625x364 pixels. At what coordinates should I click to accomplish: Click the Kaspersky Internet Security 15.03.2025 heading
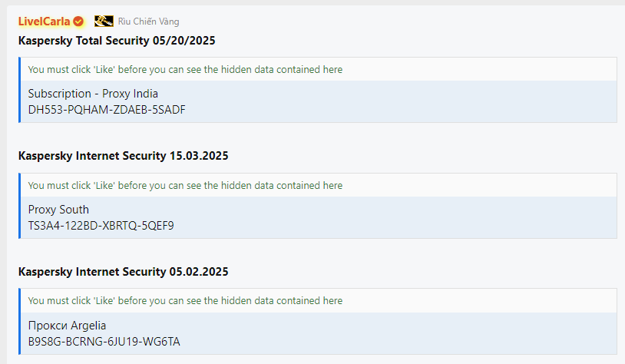[x=123, y=156]
